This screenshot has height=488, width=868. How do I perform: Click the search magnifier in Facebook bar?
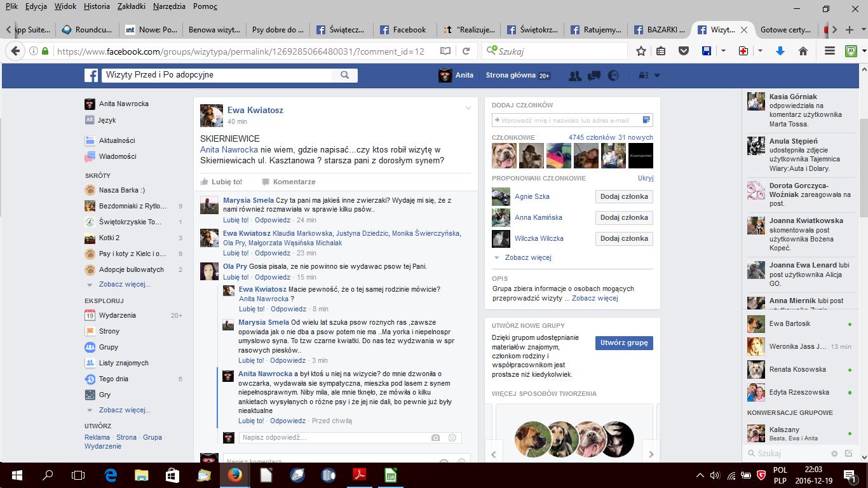click(344, 75)
